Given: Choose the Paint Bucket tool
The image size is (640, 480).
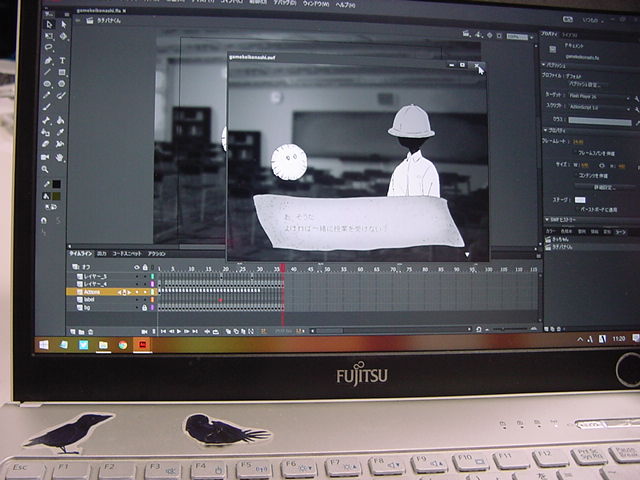Looking at the screenshot, I should coord(60,120).
